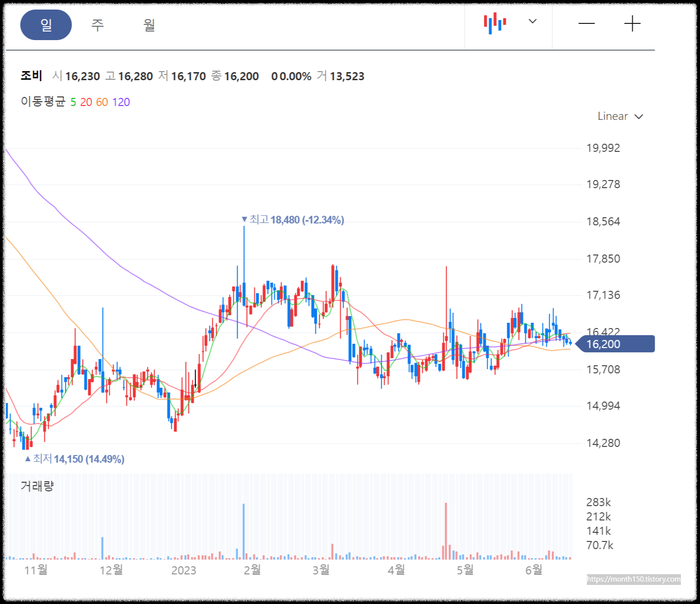Click the current price tag 16,200
The height and width of the screenshot is (604, 700).
(615, 344)
